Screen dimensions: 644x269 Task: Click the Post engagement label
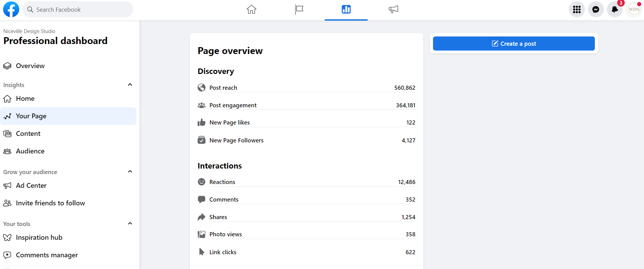[x=233, y=105]
